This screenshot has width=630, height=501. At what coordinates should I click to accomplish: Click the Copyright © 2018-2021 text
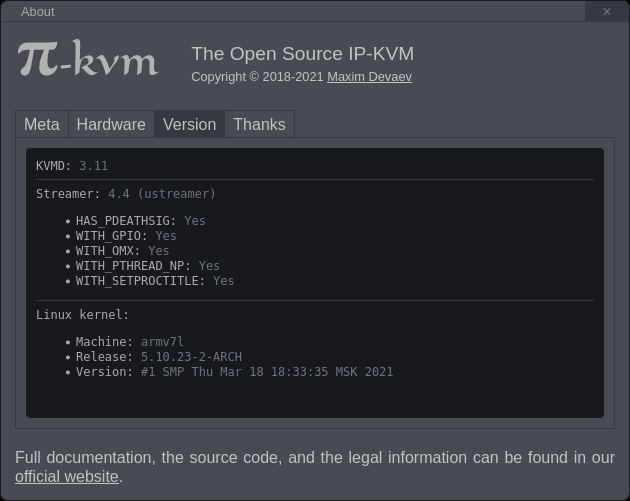[x=257, y=77]
